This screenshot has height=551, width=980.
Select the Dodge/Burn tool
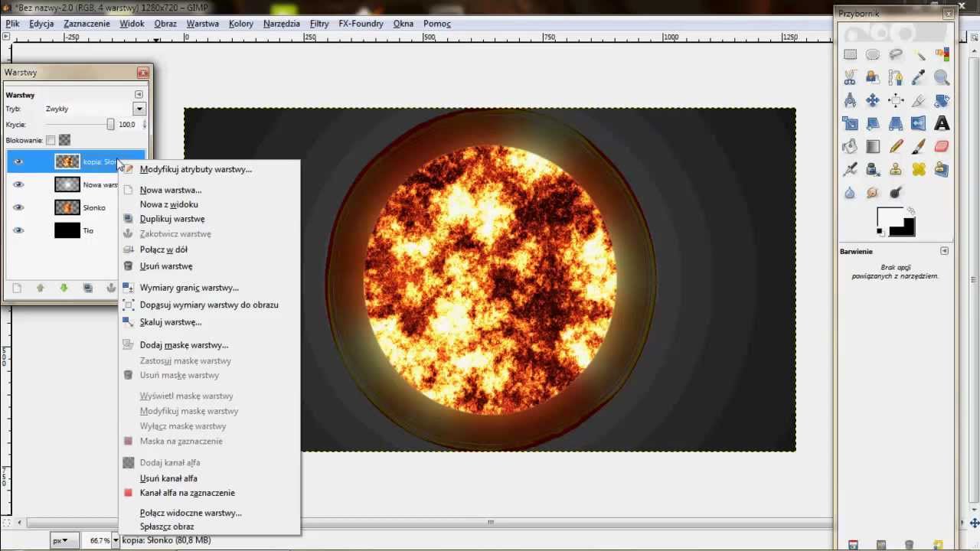(896, 193)
